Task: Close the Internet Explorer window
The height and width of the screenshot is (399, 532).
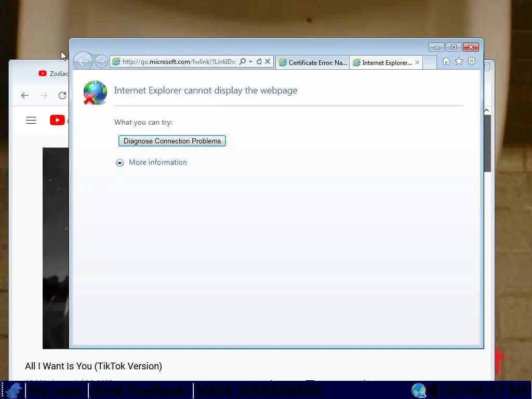Action: [x=471, y=47]
